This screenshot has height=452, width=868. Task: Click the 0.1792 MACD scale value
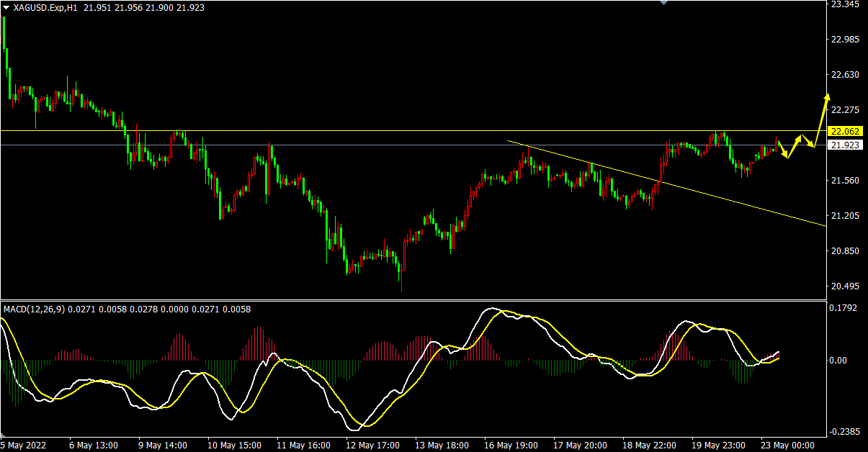coord(844,309)
